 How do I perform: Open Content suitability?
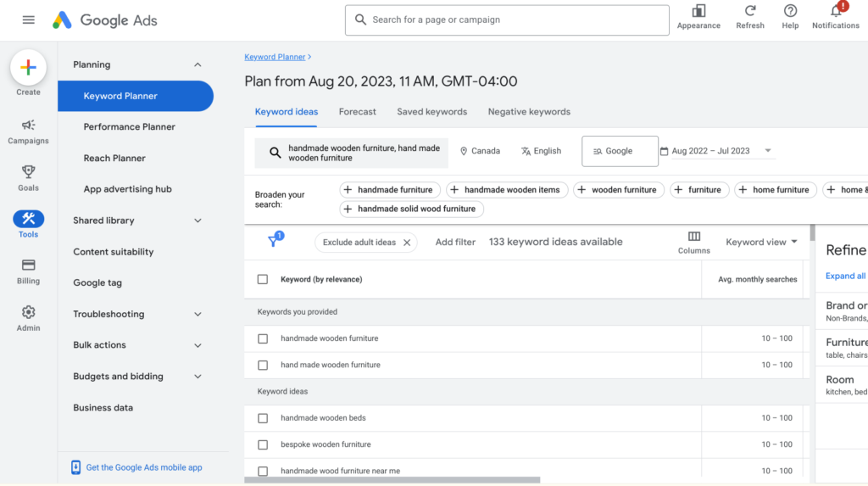click(x=114, y=252)
